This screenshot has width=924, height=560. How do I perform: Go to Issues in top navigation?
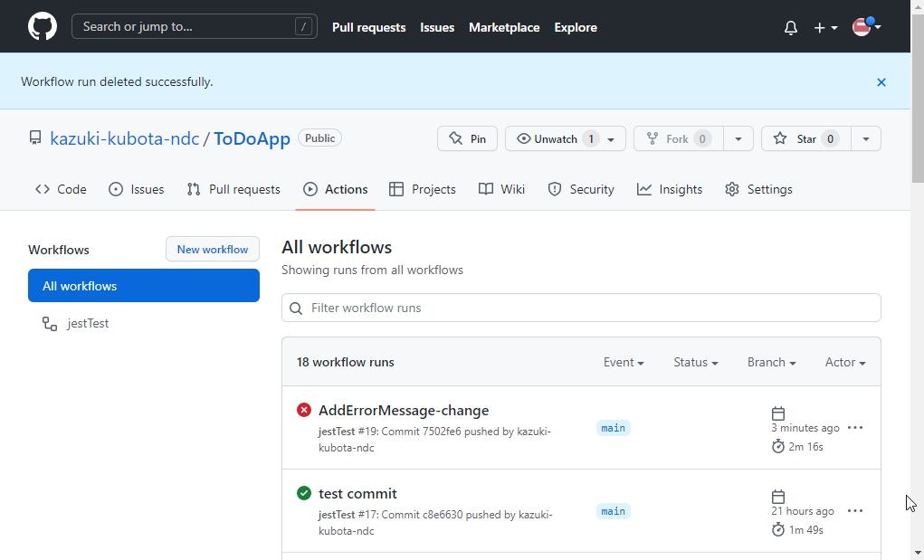437,27
